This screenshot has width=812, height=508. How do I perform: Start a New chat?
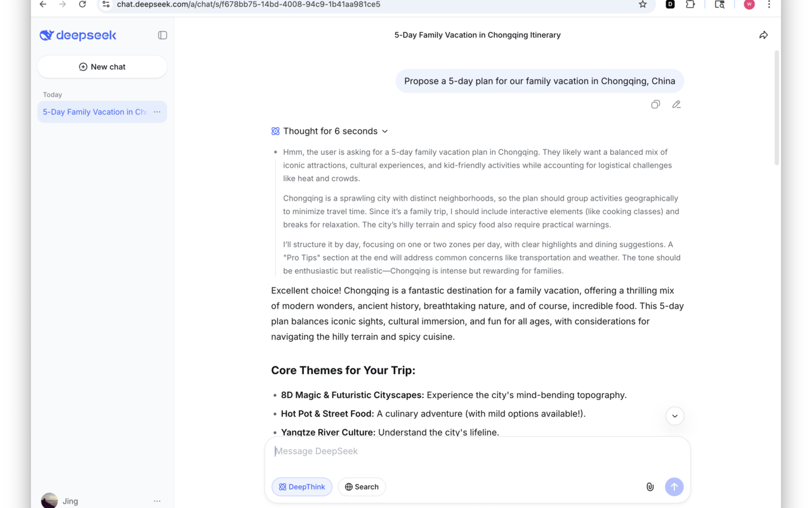[102, 67]
